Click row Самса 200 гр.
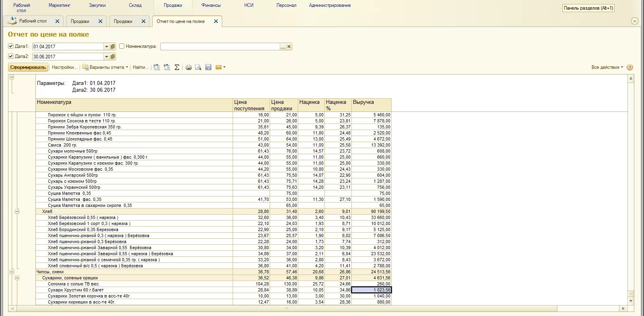Viewport: 644px width, 316px height. (213, 145)
